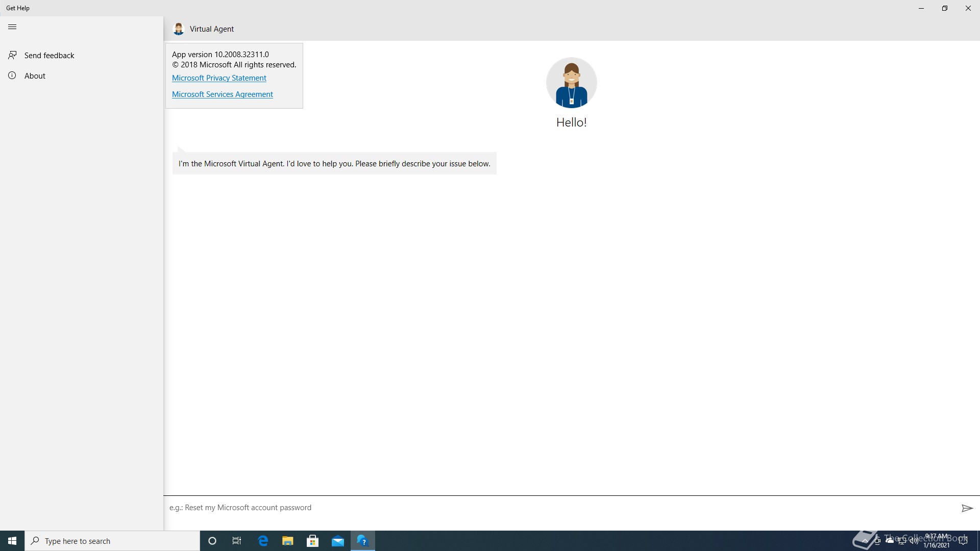
Task: Open the Action Center notifications icon
Action: click(x=963, y=541)
